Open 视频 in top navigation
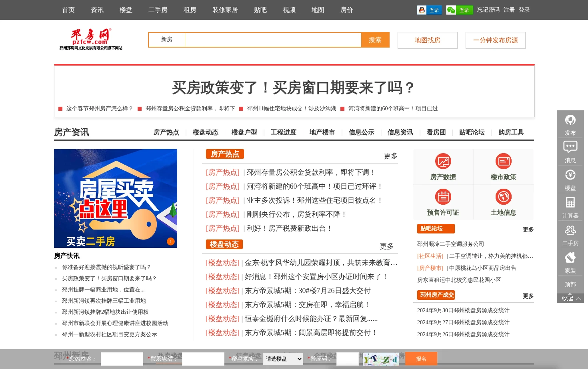 [289, 10]
